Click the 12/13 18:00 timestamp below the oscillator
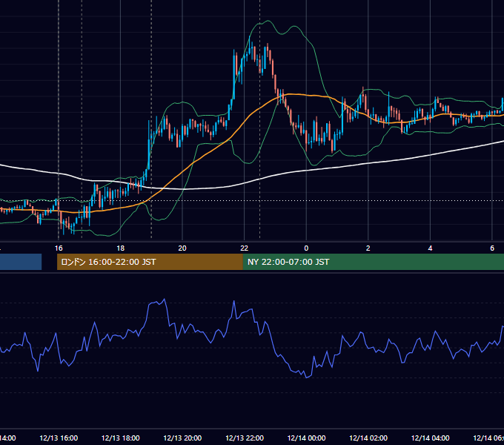The width and height of the screenshot is (504, 445). coord(121,438)
